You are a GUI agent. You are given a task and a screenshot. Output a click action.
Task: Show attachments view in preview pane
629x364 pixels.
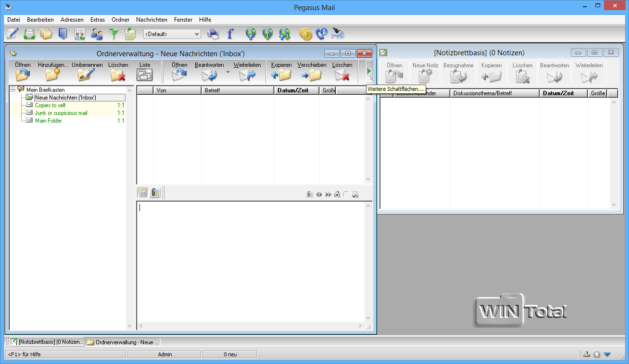(155, 193)
